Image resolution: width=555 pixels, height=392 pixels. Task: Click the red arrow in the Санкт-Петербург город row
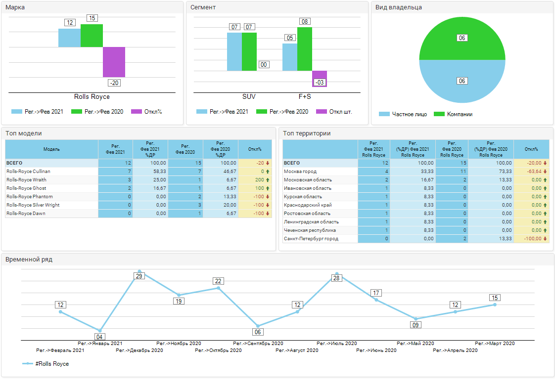[x=545, y=239]
